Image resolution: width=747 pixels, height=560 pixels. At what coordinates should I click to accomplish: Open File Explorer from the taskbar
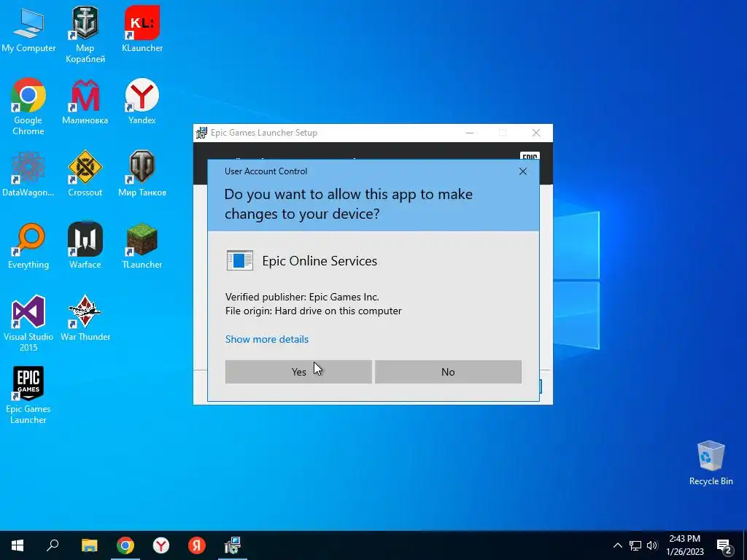point(89,545)
